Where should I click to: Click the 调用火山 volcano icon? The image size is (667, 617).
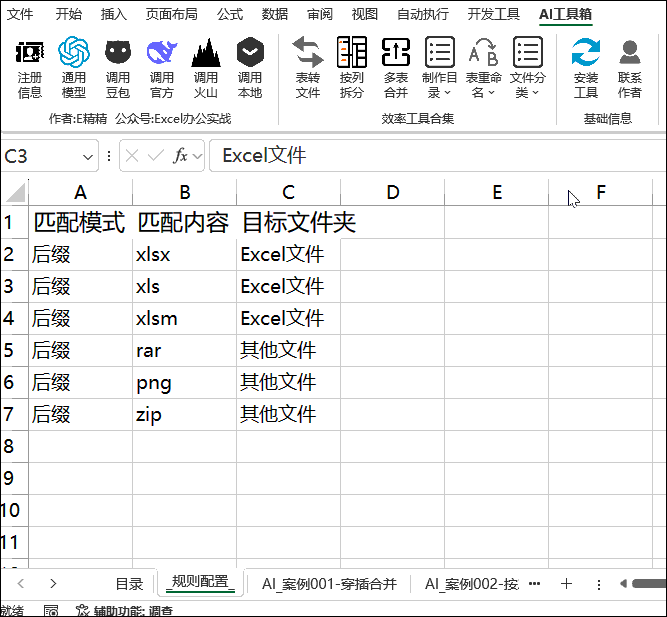pyautogui.click(x=206, y=66)
